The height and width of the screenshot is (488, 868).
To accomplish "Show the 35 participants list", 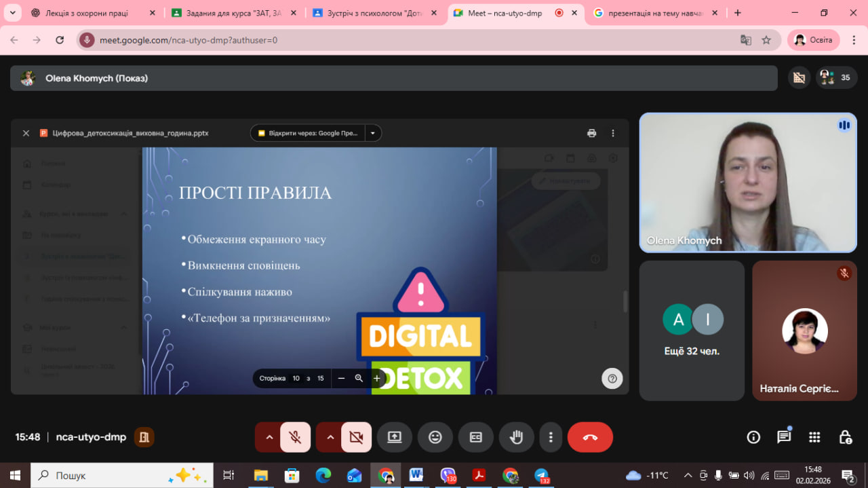I will click(834, 78).
